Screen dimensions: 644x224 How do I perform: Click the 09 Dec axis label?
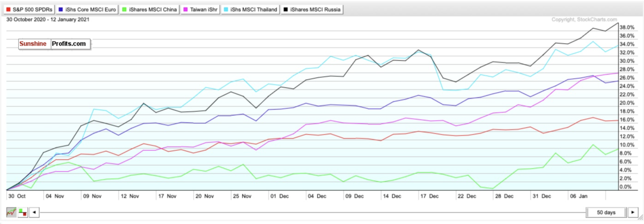click(x=354, y=196)
